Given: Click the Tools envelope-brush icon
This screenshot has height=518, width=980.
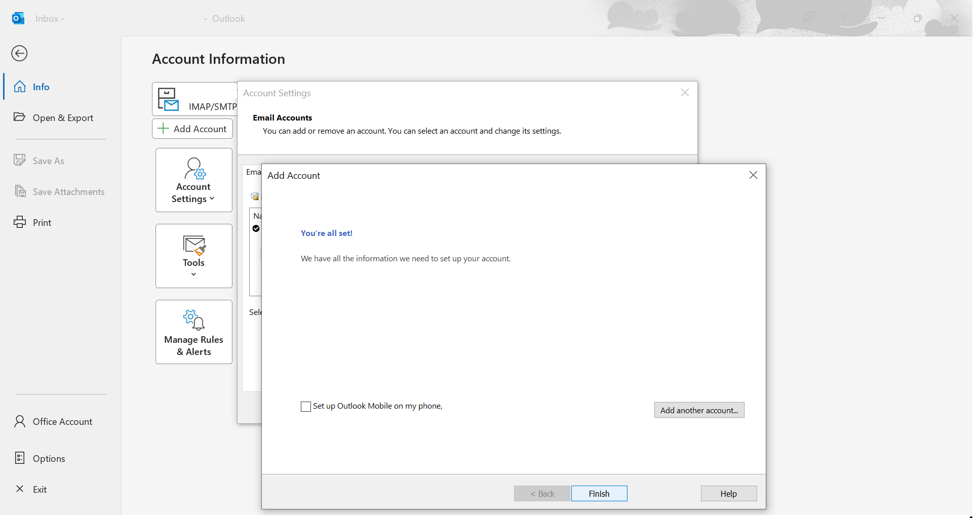Looking at the screenshot, I should coord(194,245).
